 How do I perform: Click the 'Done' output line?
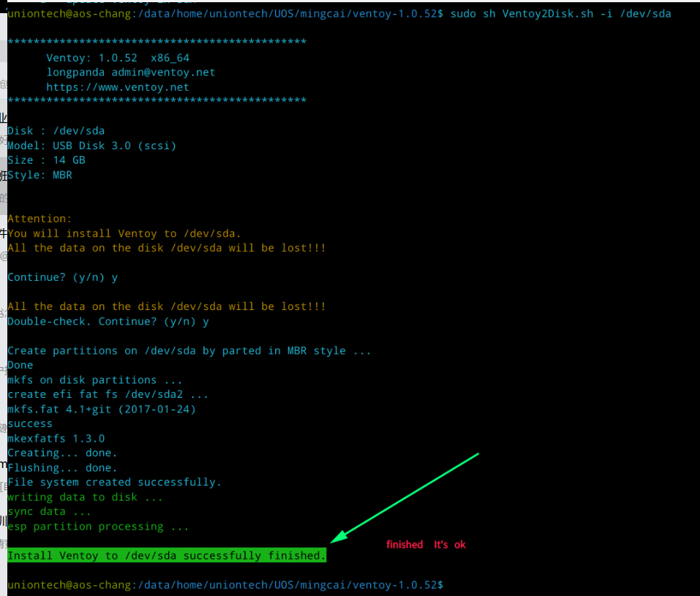pos(20,365)
